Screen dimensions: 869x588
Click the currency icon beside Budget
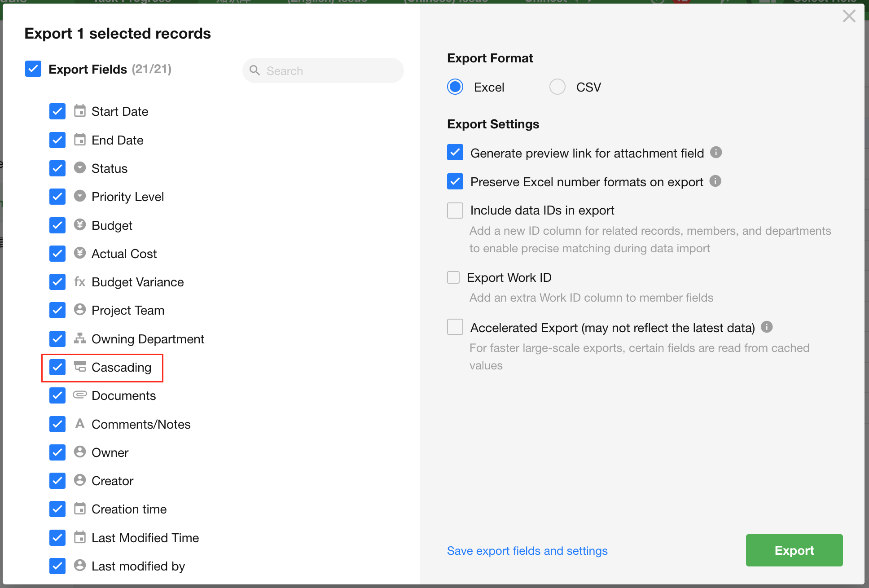click(80, 225)
